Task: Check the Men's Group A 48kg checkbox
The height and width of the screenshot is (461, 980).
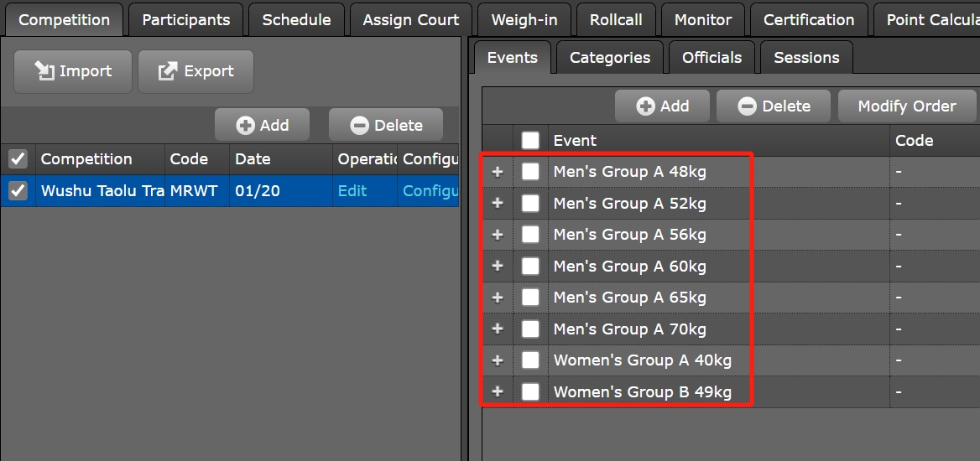Action: [530, 172]
